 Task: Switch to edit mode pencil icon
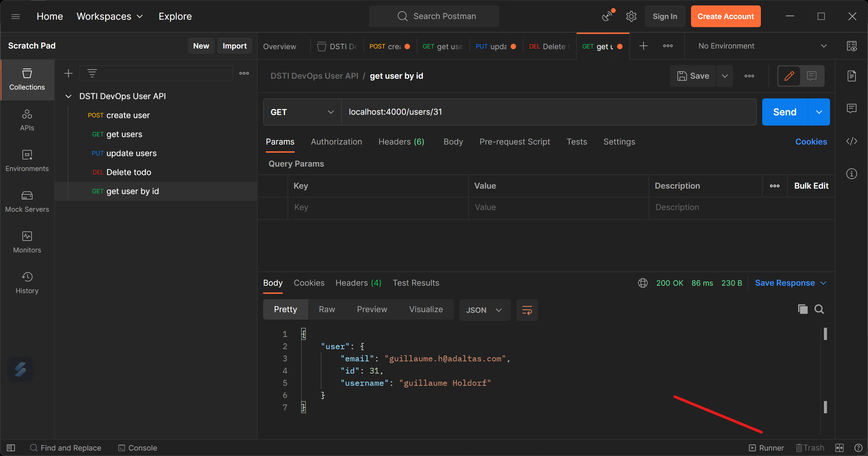point(789,76)
